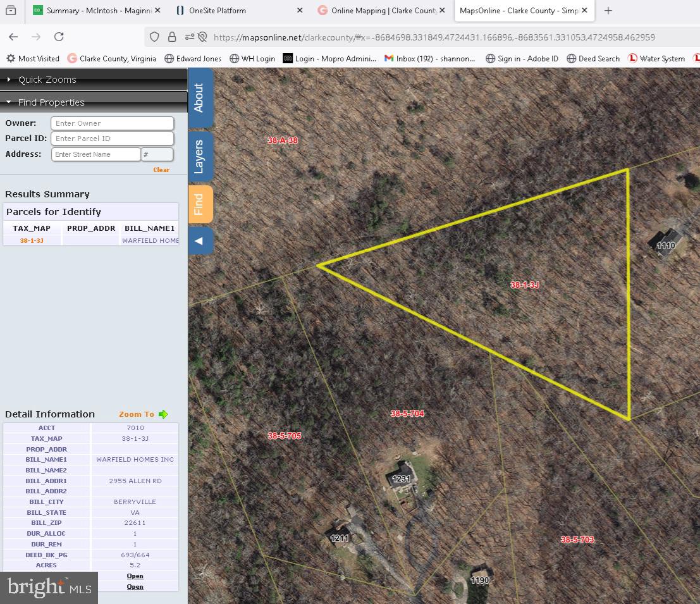
Task: Reload the MapsOnline page
Action: click(x=59, y=37)
